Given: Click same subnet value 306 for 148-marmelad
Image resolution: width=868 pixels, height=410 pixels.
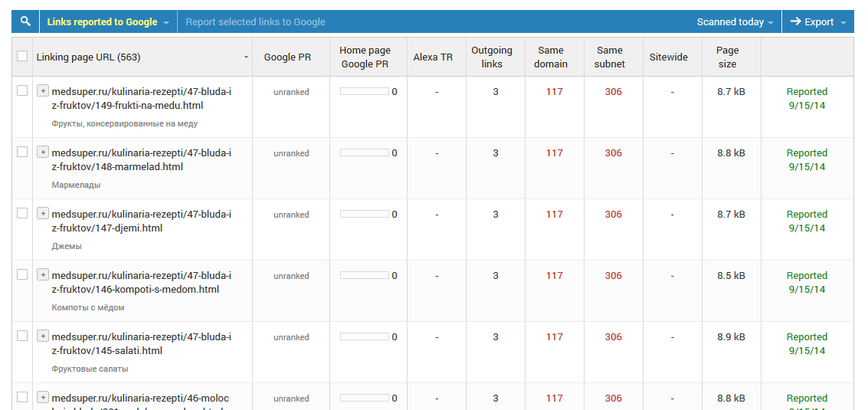Looking at the screenshot, I should tap(613, 153).
